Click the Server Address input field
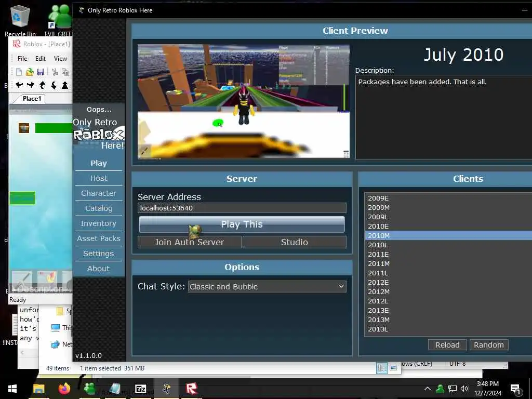This screenshot has height=399, width=532. click(x=242, y=208)
